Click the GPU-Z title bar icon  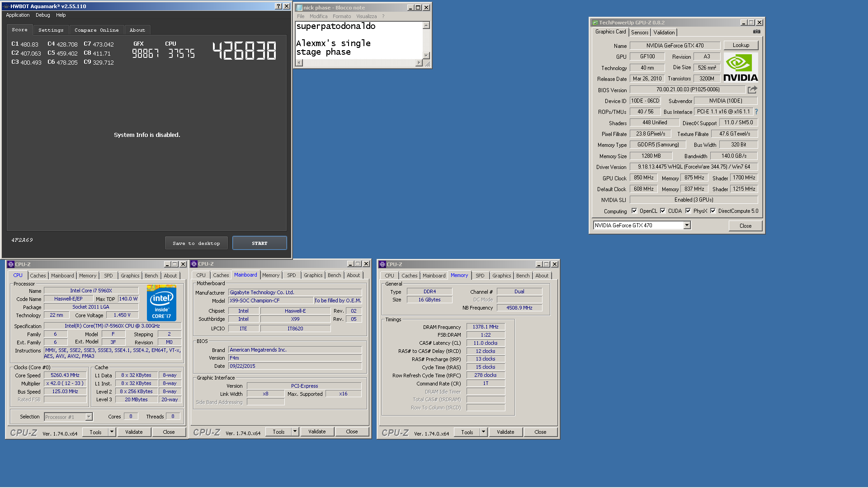coord(595,23)
